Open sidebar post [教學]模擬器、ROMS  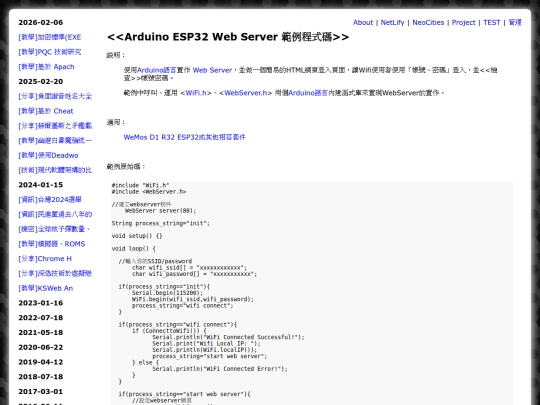(x=52, y=244)
